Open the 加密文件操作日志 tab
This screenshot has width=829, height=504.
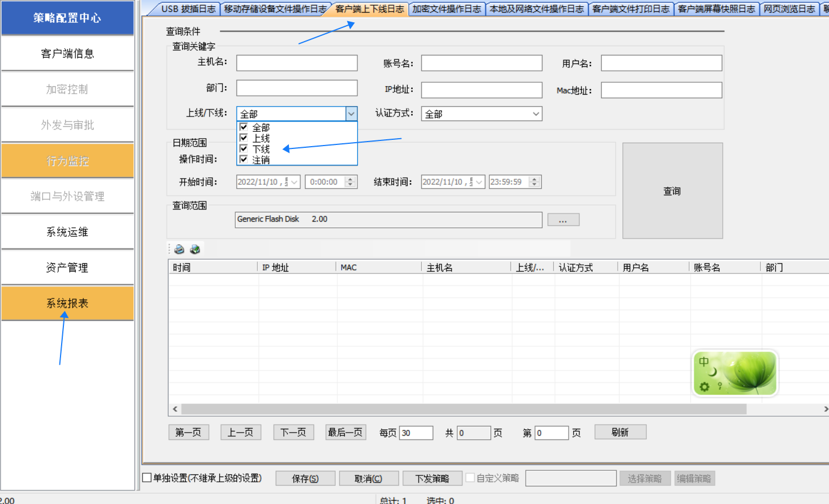coord(446,9)
